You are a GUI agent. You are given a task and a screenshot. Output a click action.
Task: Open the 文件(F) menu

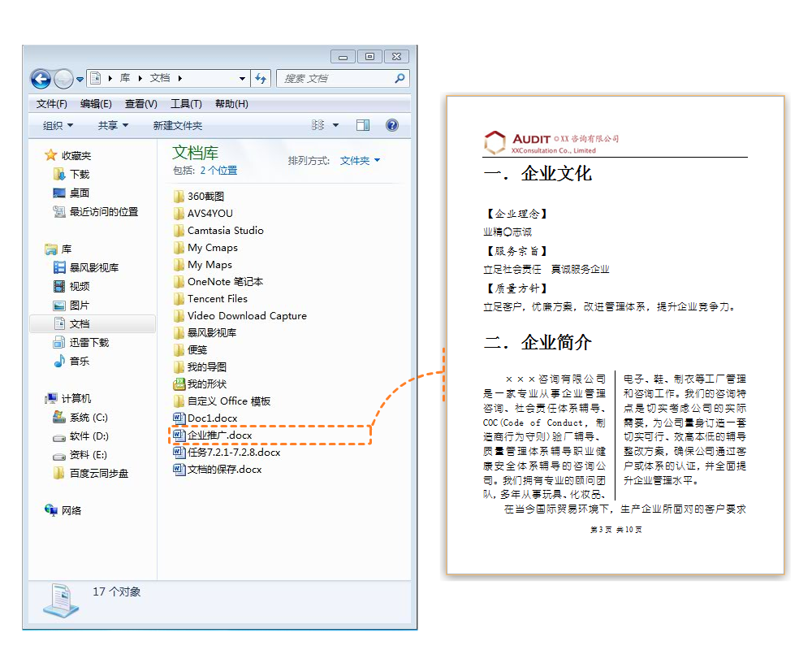[x=52, y=104]
